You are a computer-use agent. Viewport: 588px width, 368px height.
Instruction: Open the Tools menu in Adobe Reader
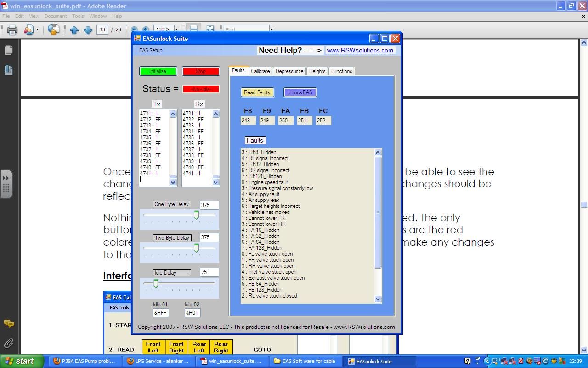tap(78, 16)
